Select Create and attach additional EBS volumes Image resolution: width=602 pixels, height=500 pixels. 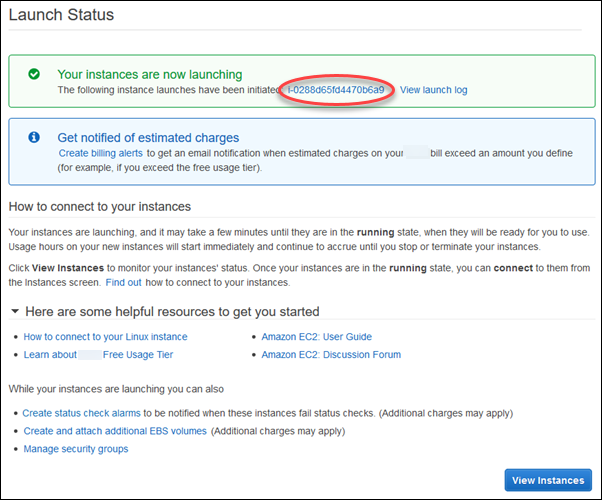(x=115, y=431)
